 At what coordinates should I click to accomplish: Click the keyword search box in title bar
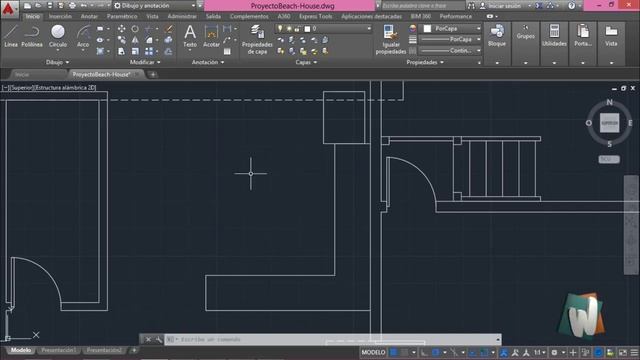pos(423,6)
